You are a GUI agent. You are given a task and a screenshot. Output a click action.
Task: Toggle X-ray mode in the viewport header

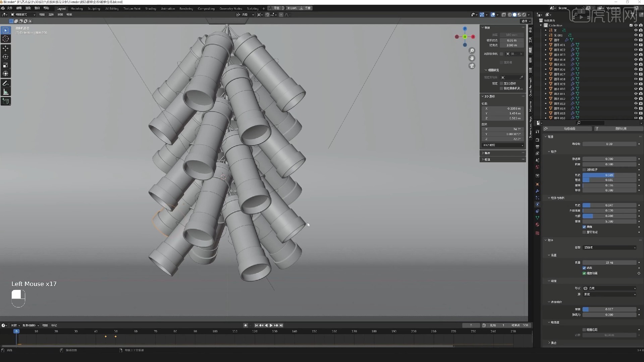pyautogui.click(x=504, y=15)
